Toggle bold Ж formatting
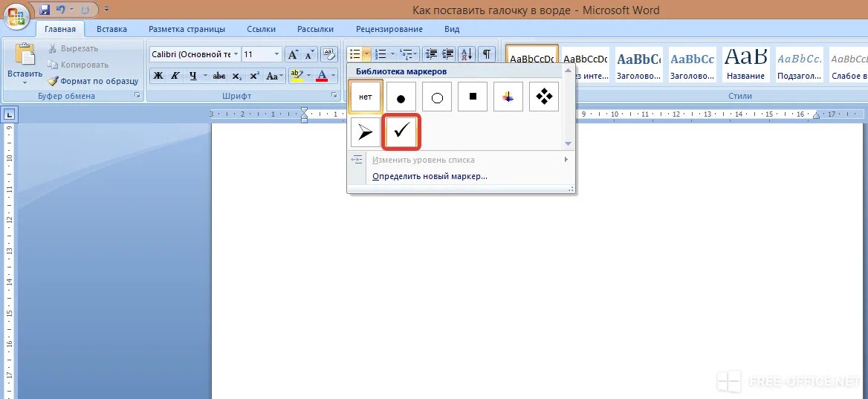This screenshot has width=868, height=399. 158,76
